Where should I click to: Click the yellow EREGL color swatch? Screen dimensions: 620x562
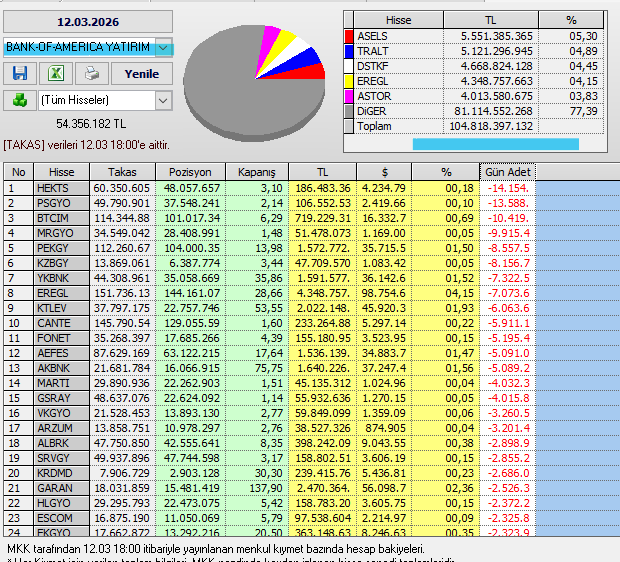coord(349,81)
